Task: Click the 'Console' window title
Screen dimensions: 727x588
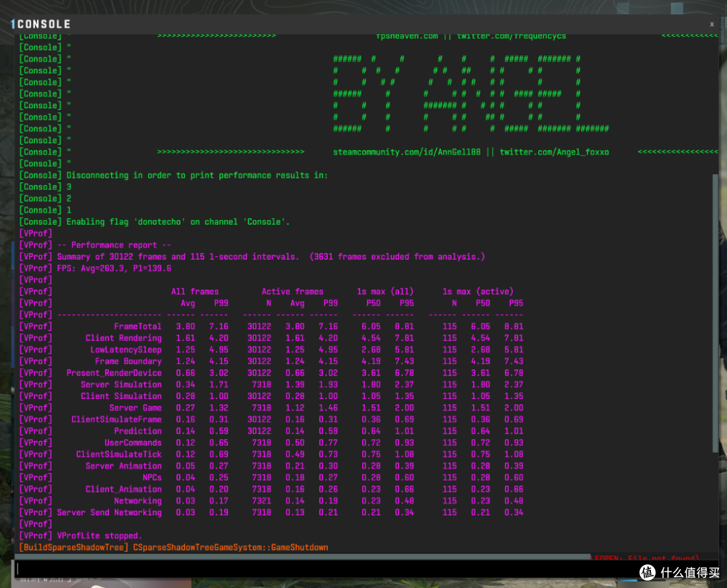Action: click(44, 24)
